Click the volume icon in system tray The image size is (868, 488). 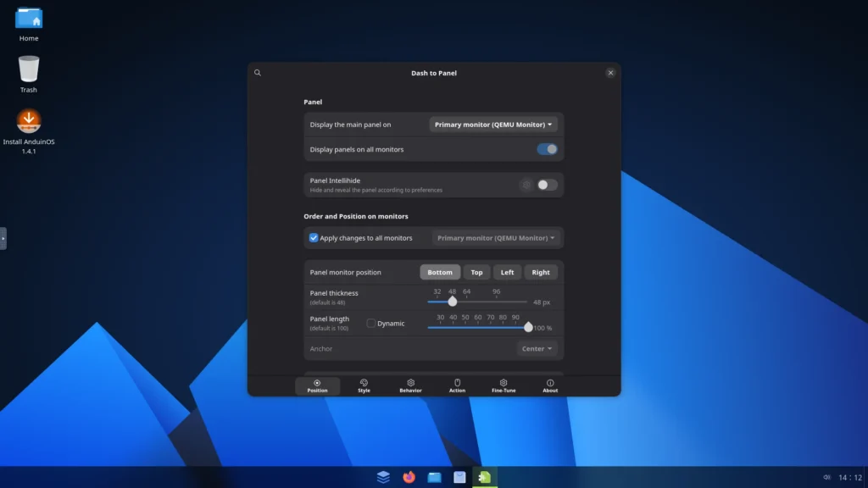point(826,478)
